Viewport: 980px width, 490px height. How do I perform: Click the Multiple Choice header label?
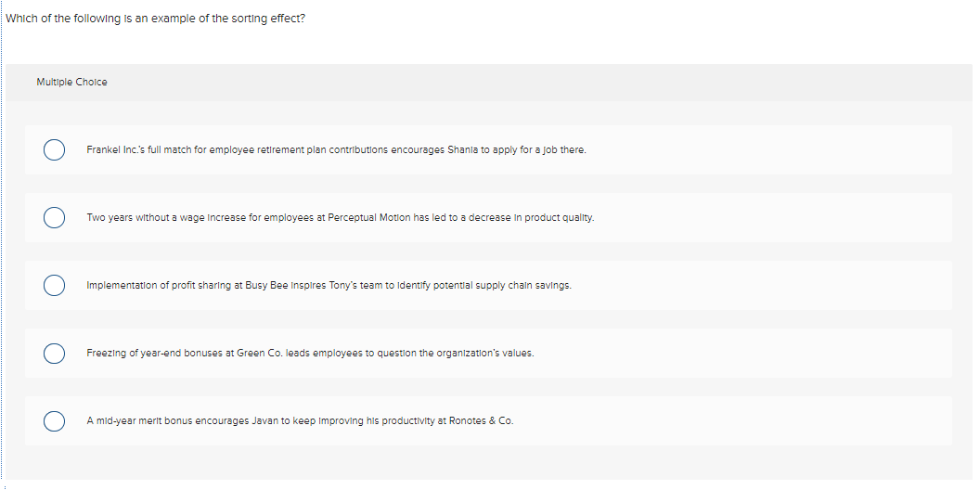(71, 82)
